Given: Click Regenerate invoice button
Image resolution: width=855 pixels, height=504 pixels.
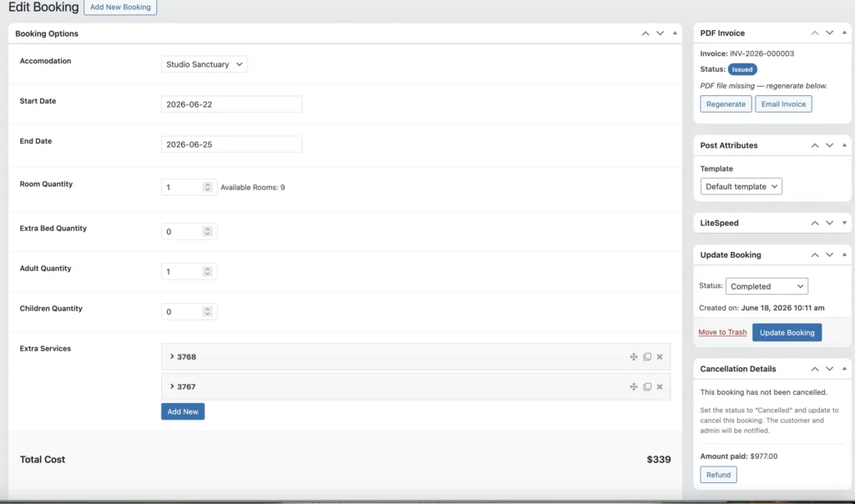Looking at the screenshot, I should point(726,104).
